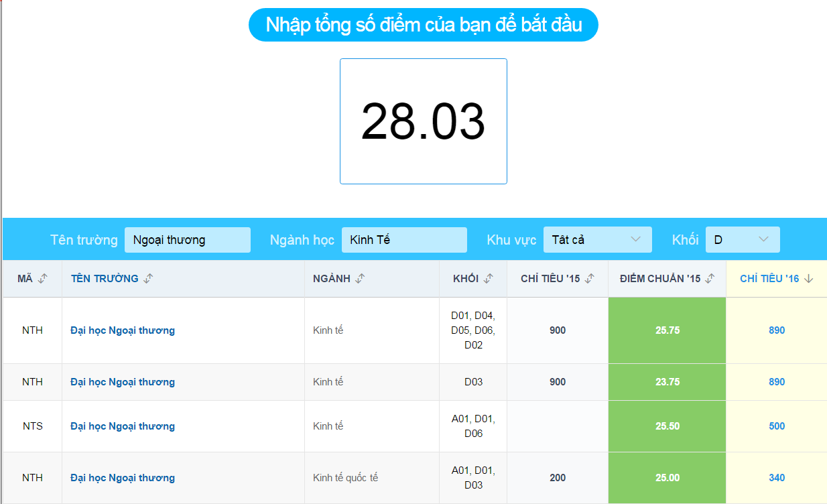Open Đại học Ngoại thương link in NTS row

[x=123, y=426]
